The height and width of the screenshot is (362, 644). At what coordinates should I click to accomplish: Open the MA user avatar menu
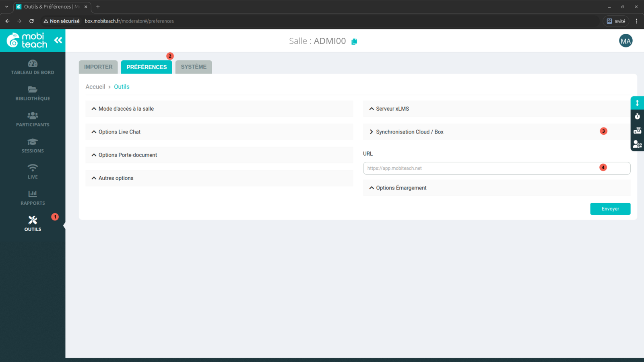click(625, 41)
